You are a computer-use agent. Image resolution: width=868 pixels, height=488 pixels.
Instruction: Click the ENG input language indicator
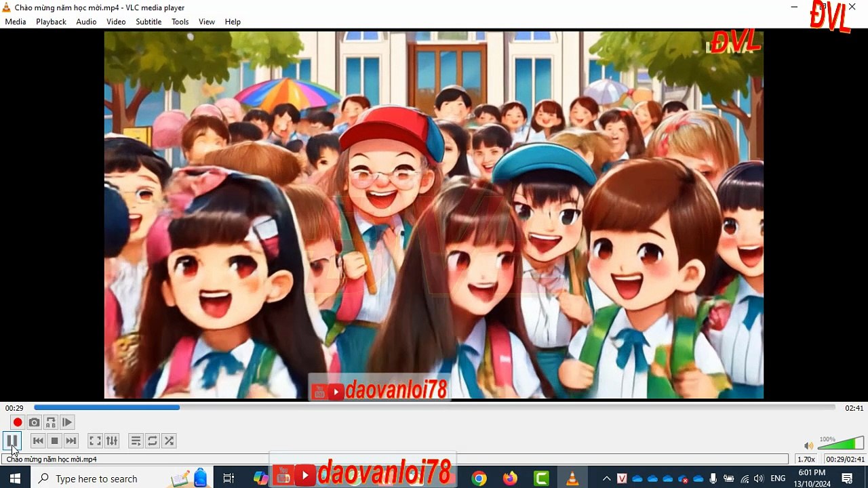(x=778, y=479)
